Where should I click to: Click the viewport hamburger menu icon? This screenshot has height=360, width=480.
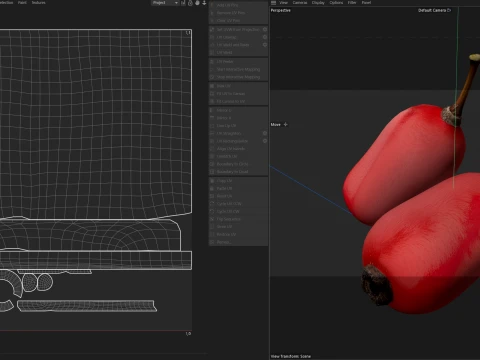pos(273,3)
